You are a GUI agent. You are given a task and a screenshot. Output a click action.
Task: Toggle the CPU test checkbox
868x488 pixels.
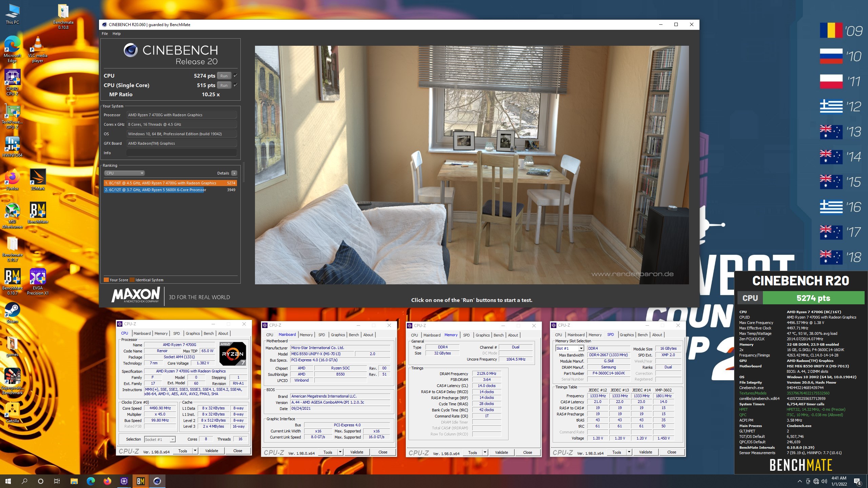coord(235,76)
